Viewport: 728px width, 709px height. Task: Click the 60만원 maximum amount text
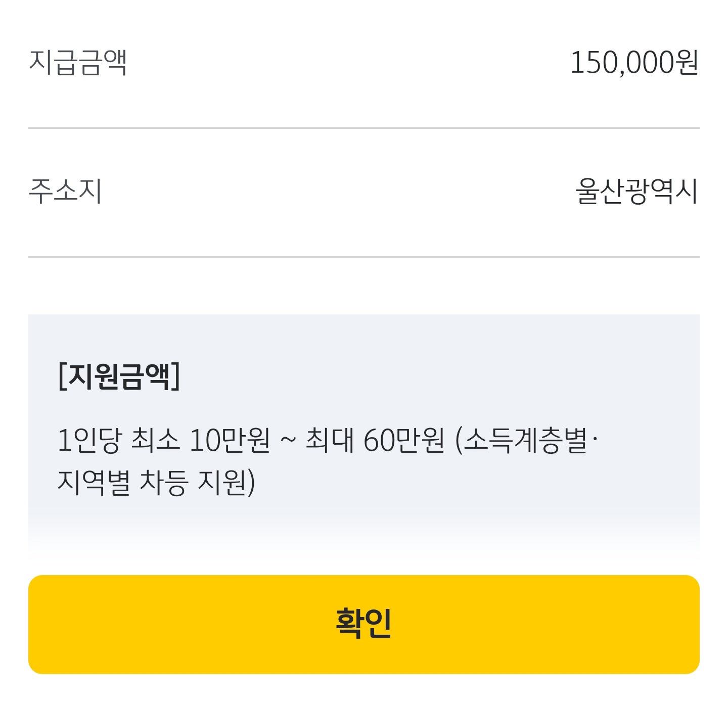tap(404, 440)
